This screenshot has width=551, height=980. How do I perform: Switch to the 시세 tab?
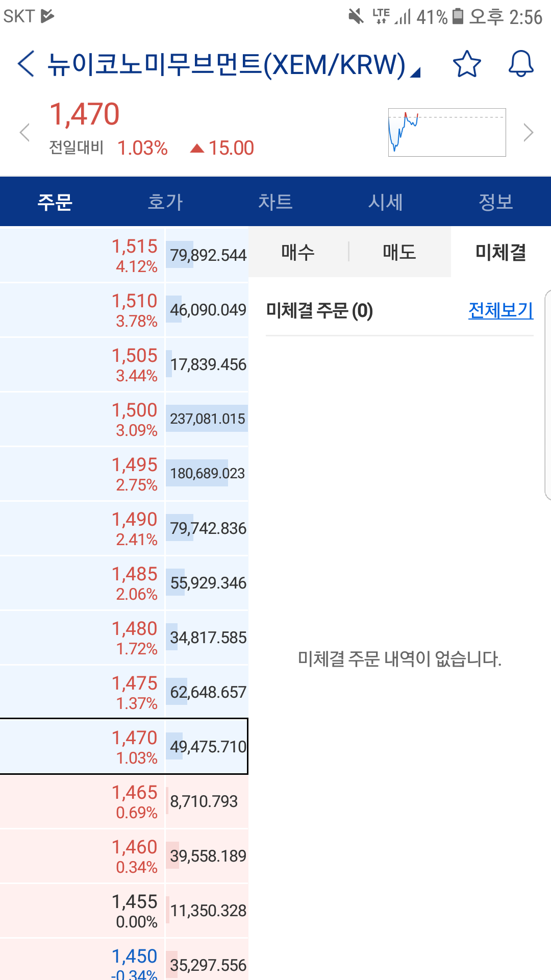386,202
